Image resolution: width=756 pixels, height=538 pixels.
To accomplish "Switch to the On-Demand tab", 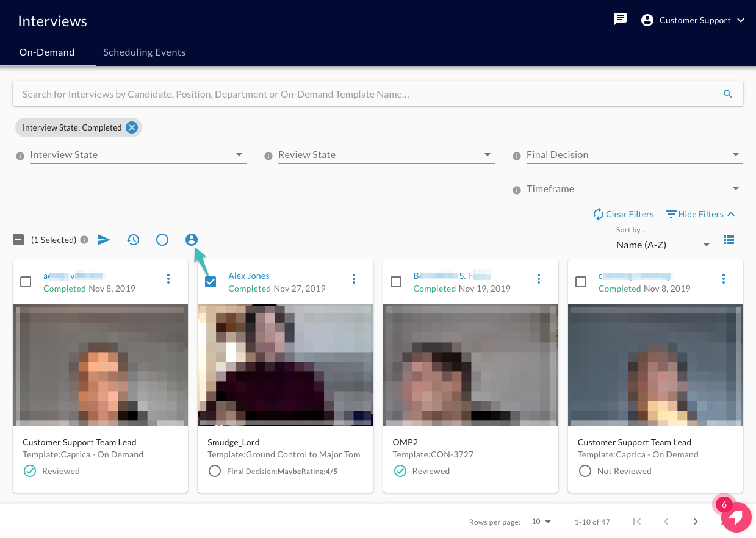I will pyautogui.click(x=47, y=52).
